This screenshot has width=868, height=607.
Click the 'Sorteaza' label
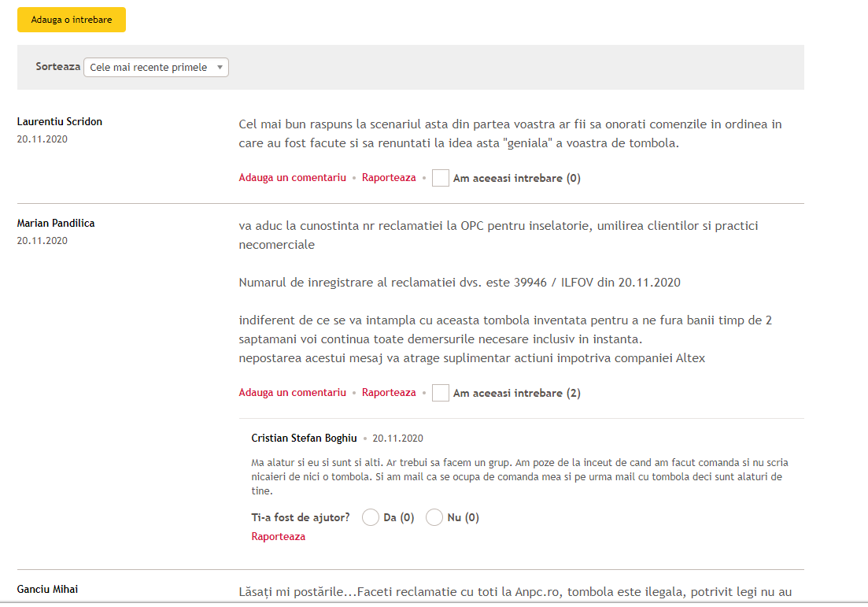click(58, 66)
